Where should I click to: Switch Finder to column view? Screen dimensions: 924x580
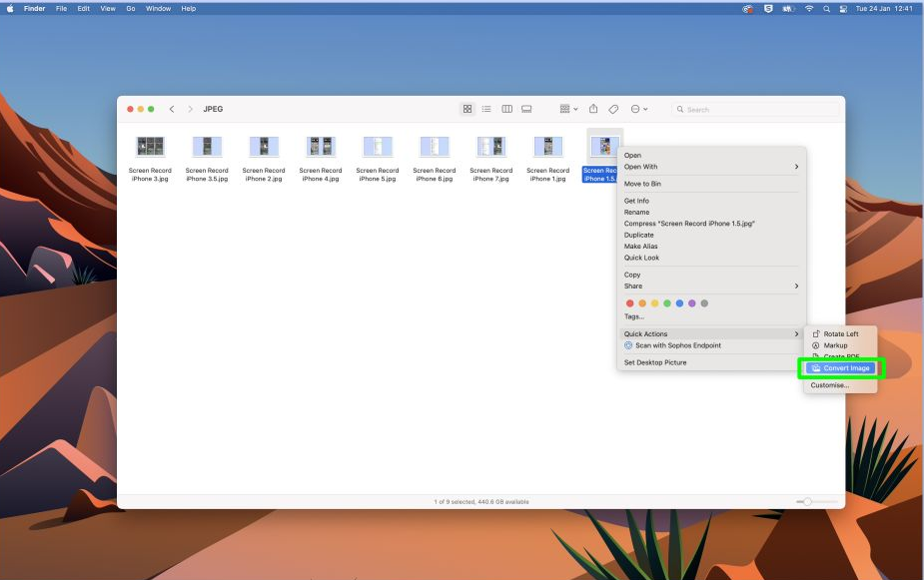coord(506,109)
